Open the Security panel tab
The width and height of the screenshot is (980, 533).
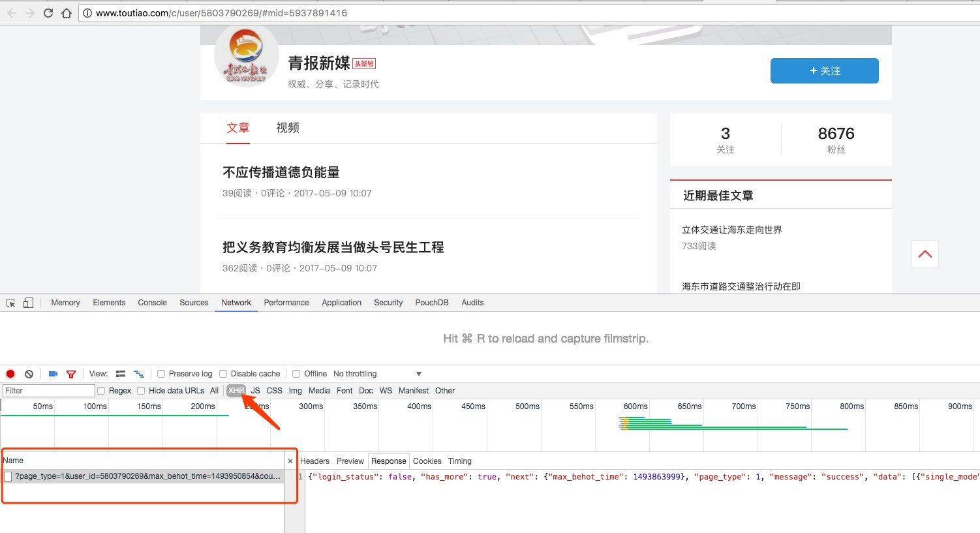[x=388, y=303]
